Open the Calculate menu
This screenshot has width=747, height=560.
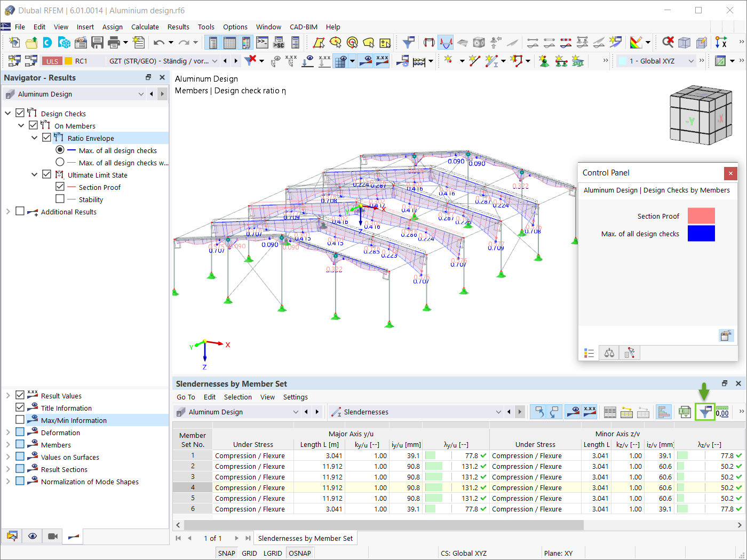(x=145, y=27)
